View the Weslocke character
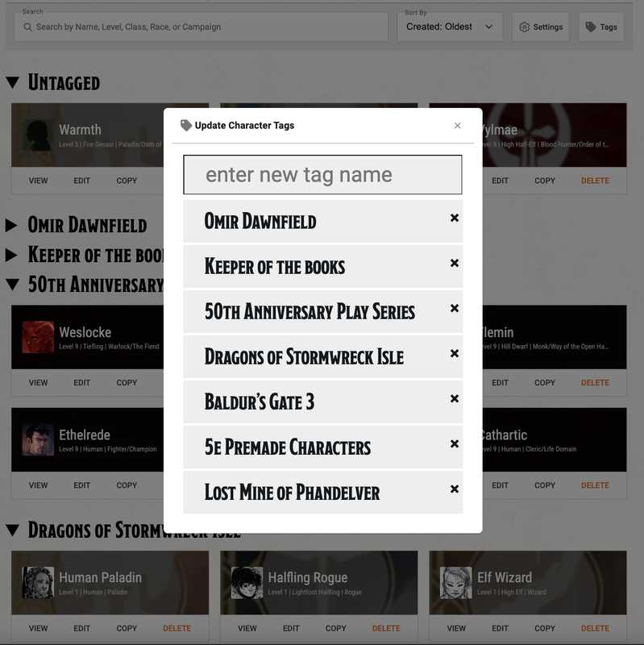 pos(38,382)
